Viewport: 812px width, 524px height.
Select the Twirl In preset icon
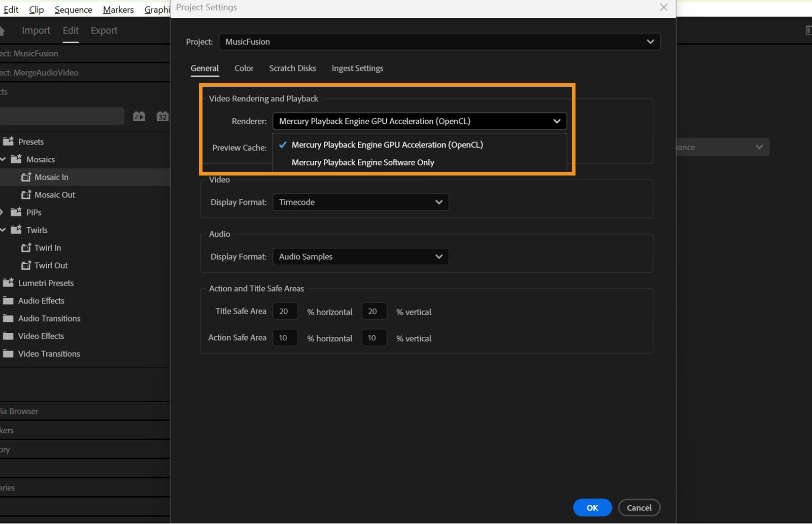[x=26, y=248]
